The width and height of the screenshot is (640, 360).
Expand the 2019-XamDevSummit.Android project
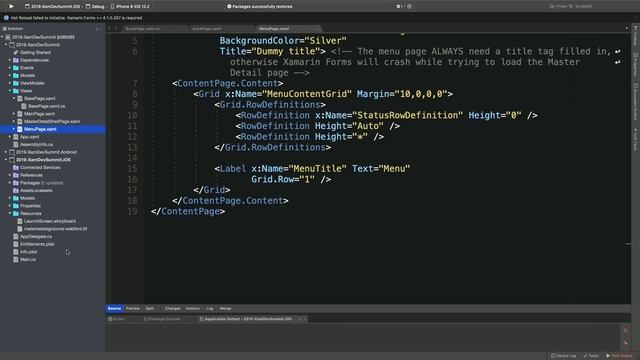tap(6, 152)
